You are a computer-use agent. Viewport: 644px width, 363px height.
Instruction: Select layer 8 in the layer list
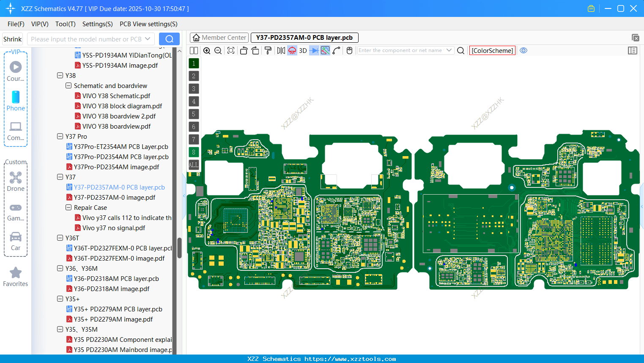pos(193,152)
